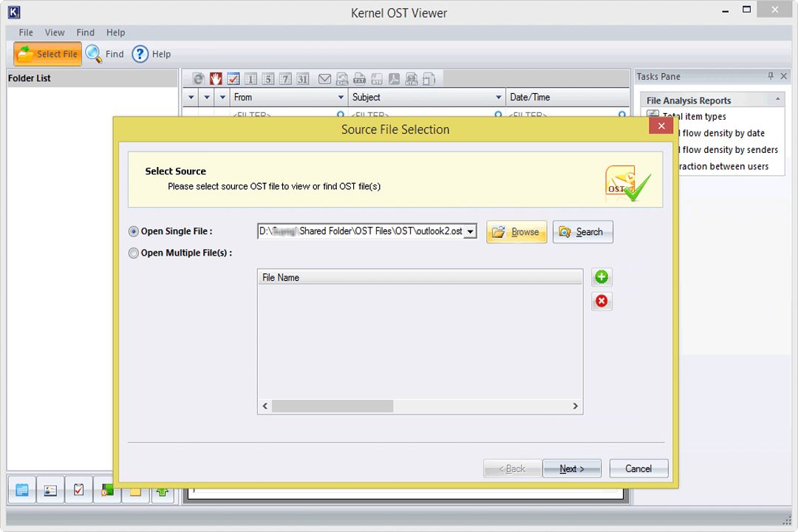Select the Open Single File radio button
The width and height of the screenshot is (798, 532).
[133, 231]
